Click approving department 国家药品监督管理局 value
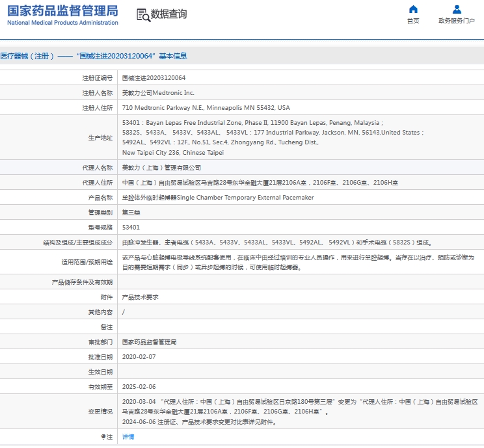This screenshot has width=484, height=448. pos(149,342)
